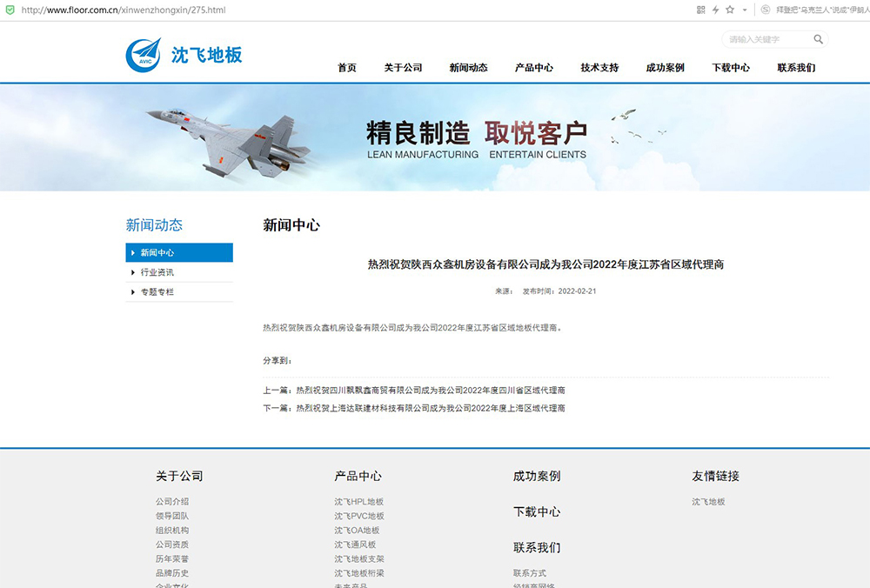Go to 产品中心 in the top navigation
Image resolution: width=870 pixels, height=588 pixels.
tap(534, 68)
